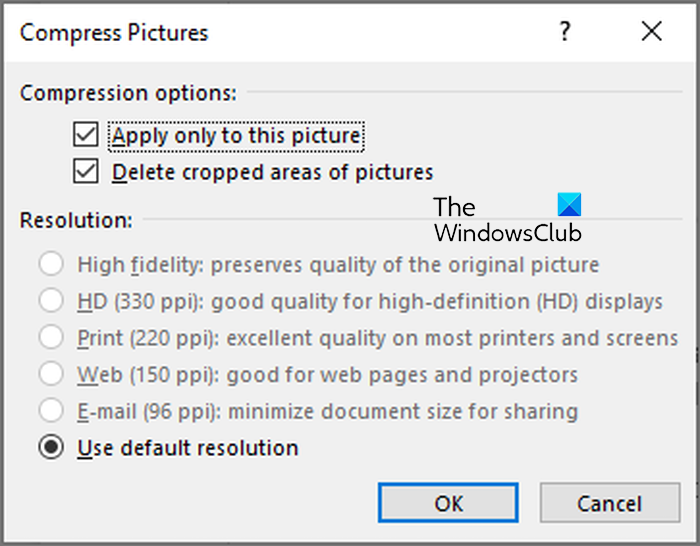Click the blue TheWindowsClub logo icon
Viewport: 700px width, 546px height.
[x=569, y=206]
